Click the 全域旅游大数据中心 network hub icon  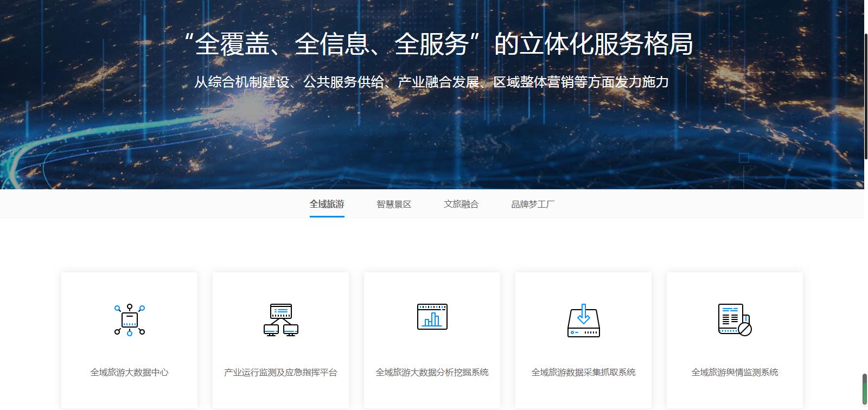pyautogui.click(x=130, y=320)
